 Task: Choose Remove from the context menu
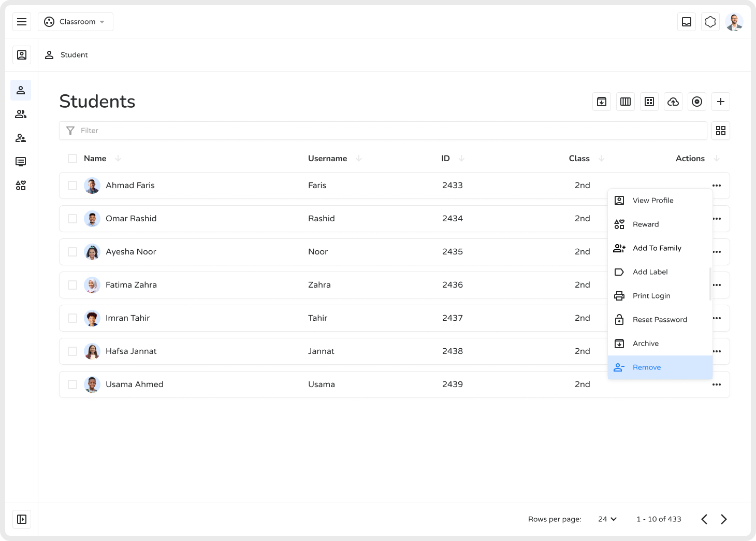(x=647, y=367)
